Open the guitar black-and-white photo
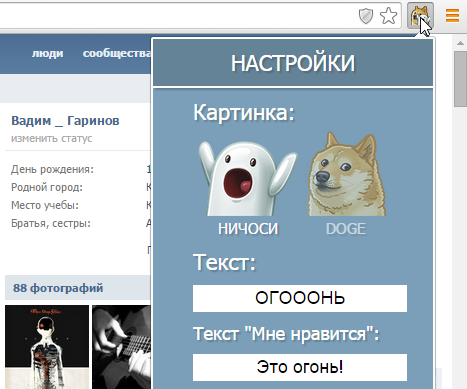This screenshot has height=389, width=467. [121, 347]
